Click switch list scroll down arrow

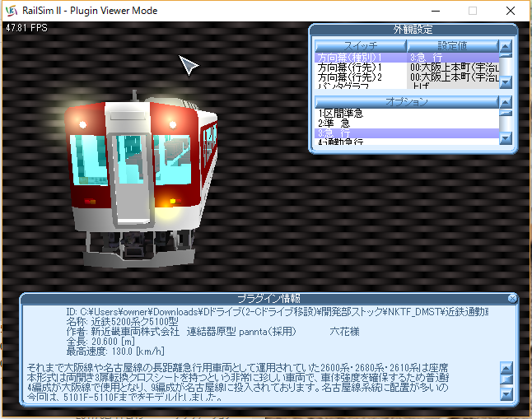click(506, 82)
